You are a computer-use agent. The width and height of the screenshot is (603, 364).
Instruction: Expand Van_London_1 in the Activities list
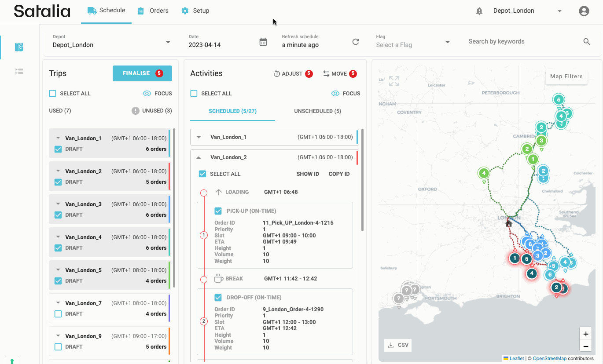click(199, 137)
